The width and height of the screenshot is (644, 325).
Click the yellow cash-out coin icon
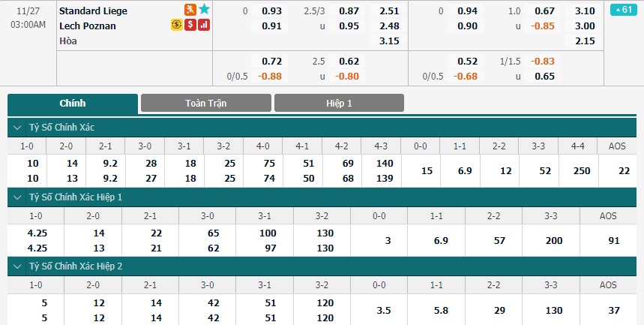click(x=177, y=25)
